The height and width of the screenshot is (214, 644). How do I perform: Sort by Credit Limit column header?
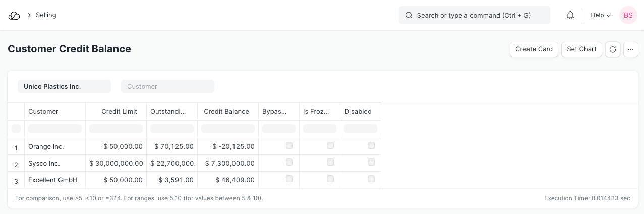[x=119, y=112]
